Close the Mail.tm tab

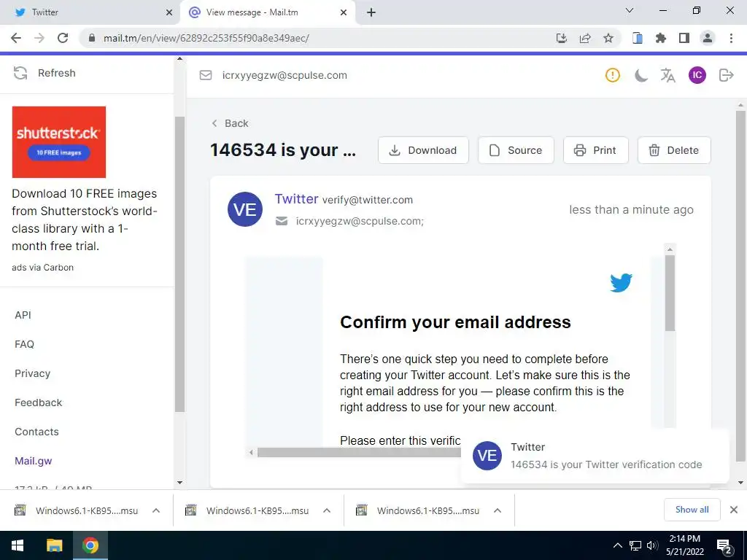pos(344,12)
